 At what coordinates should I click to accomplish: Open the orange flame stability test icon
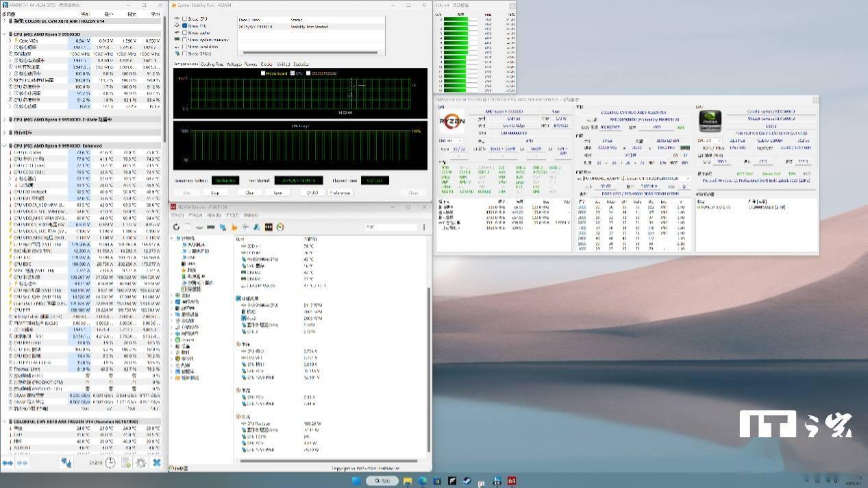[234, 227]
